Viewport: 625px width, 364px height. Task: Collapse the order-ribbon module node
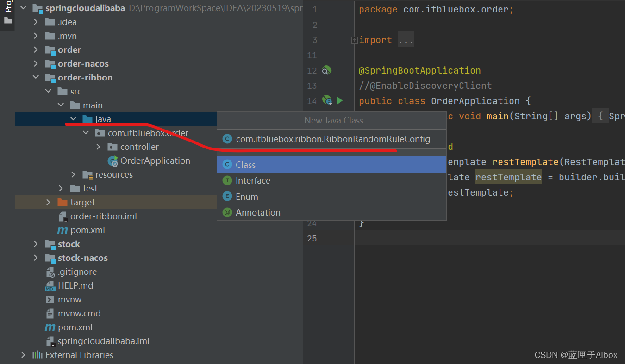tap(36, 78)
